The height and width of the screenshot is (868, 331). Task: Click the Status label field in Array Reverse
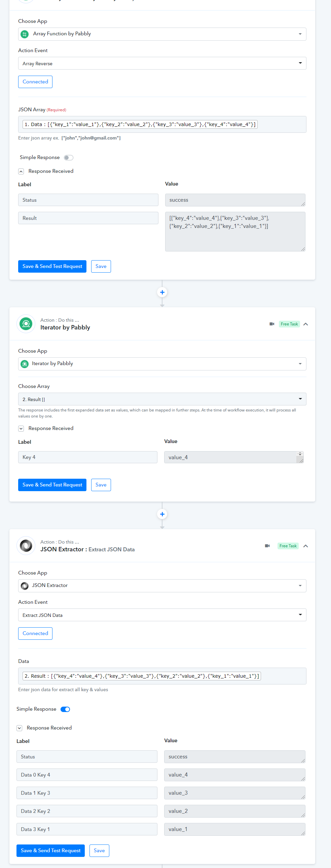pos(88,200)
